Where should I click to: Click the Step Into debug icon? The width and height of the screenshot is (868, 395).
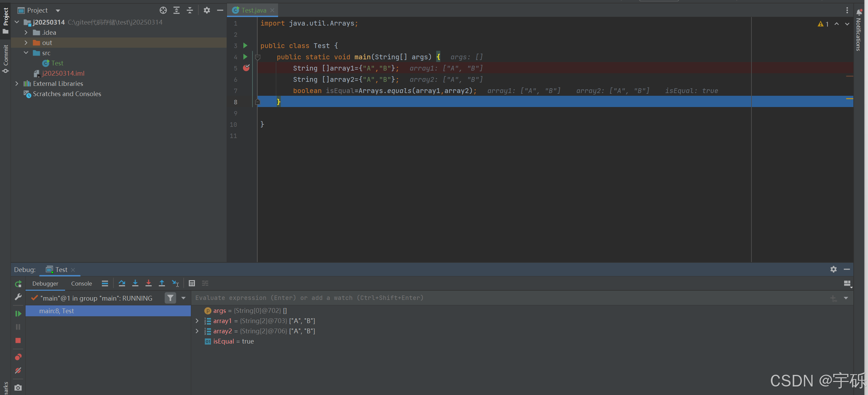pyautogui.click(x=135, y=283)
